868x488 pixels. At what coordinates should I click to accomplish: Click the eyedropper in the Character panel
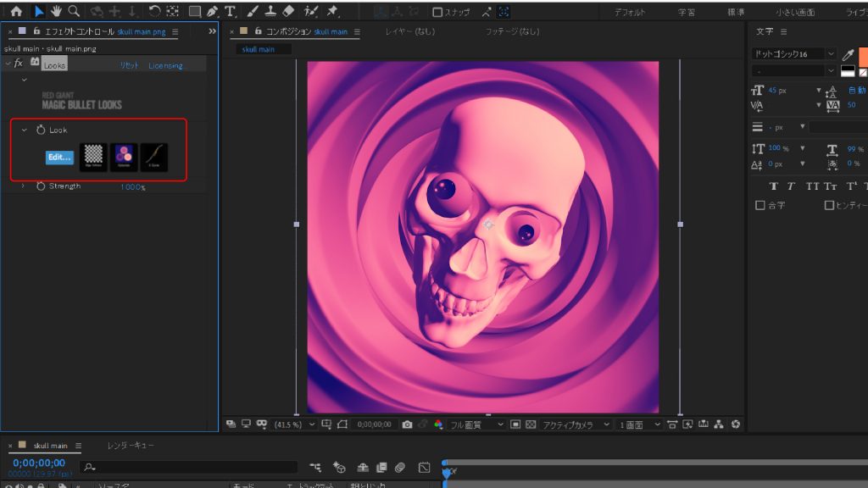point(848,54)
